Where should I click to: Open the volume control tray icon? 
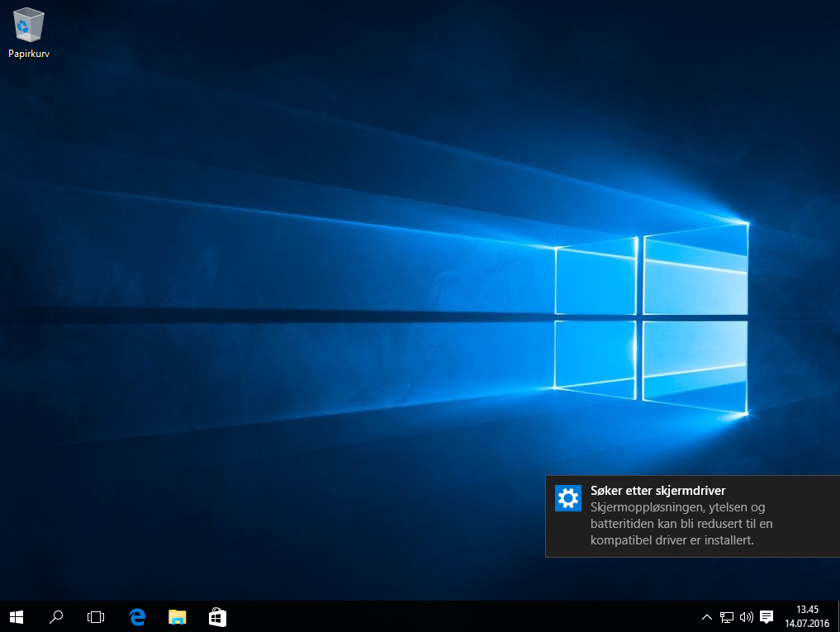(x=746, y=617)
